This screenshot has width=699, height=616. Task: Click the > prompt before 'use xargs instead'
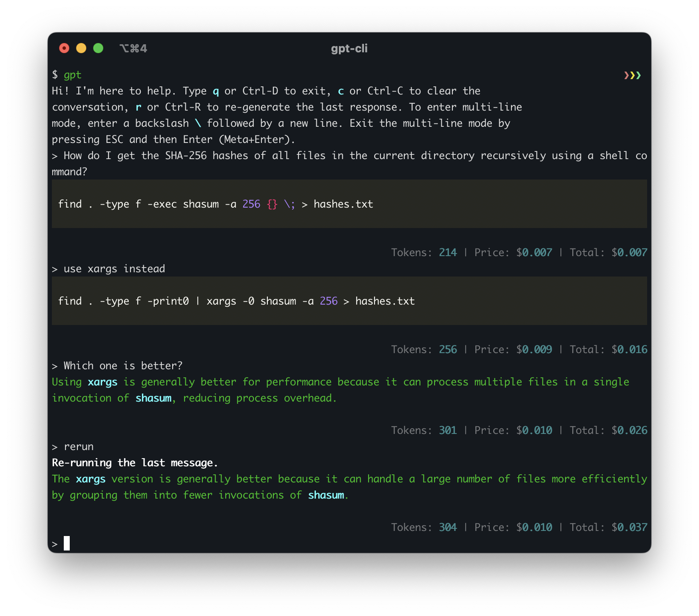(x=54, y=268)
